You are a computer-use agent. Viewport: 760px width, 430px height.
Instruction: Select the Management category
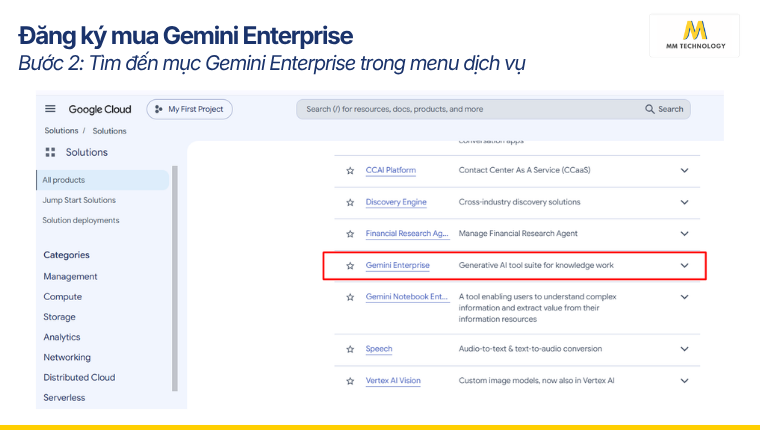click(x=70, y=276)
